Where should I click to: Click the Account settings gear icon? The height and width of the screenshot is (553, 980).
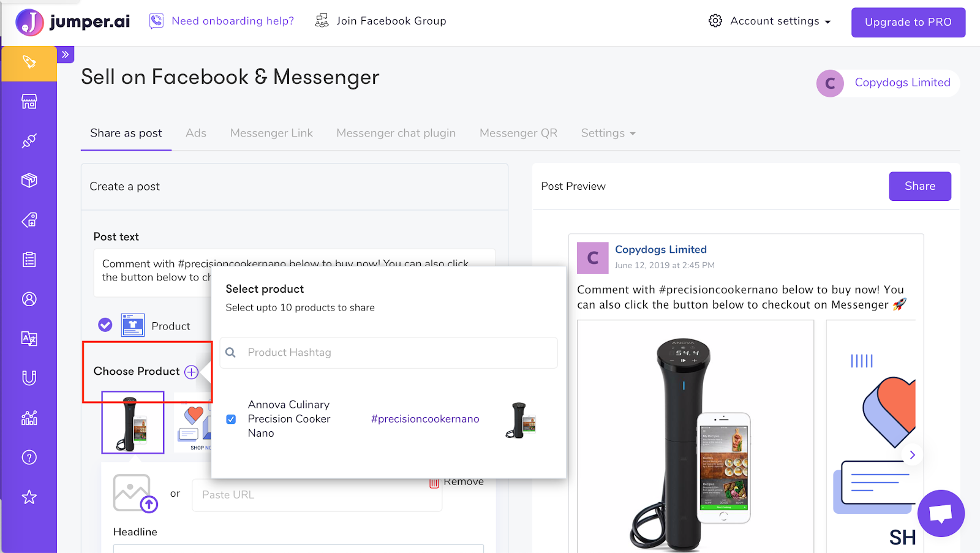pos(715,21)
